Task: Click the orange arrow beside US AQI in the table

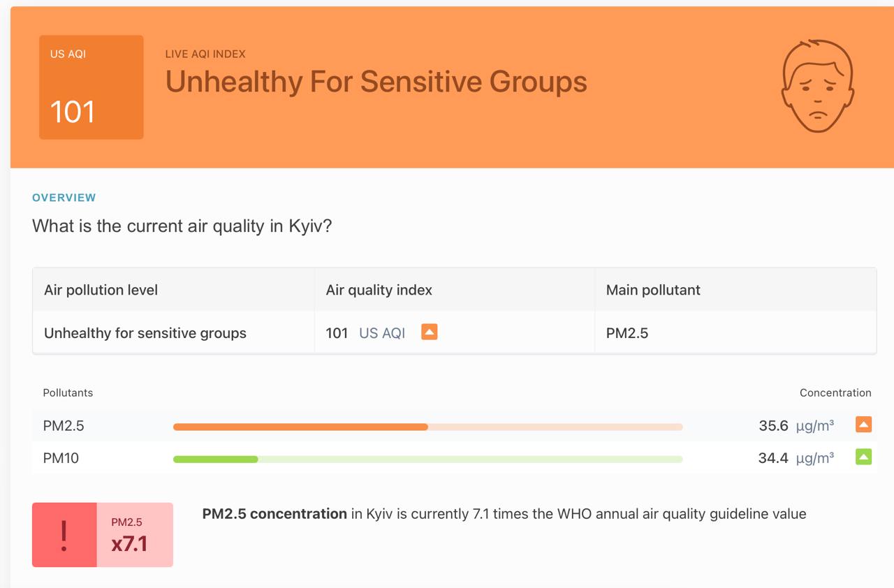Action: point(429,332)
